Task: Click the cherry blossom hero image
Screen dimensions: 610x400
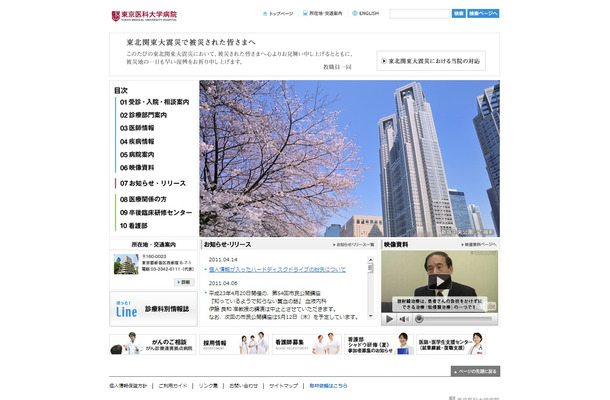Action: [x=349, y=159]
